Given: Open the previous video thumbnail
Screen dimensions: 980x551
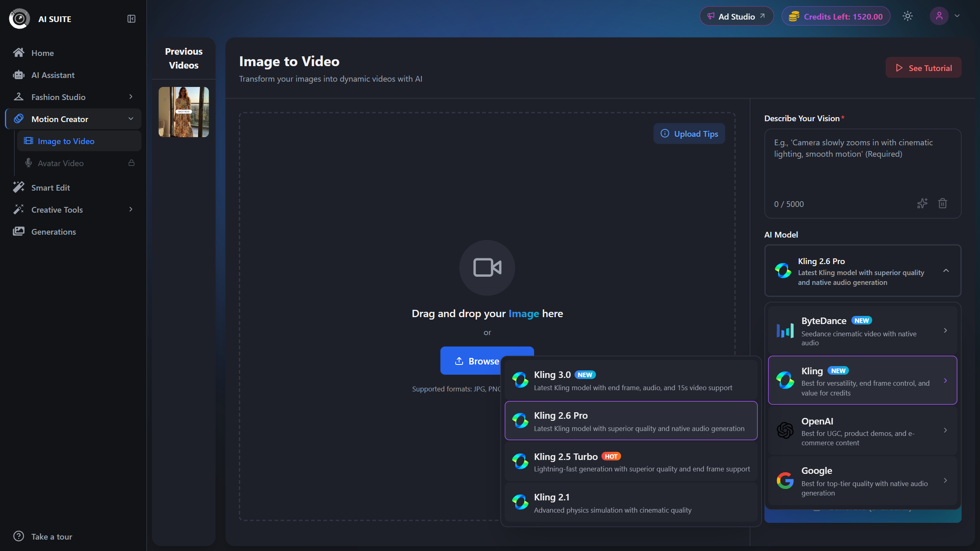Looking at the screenshot, I should 184,112.
